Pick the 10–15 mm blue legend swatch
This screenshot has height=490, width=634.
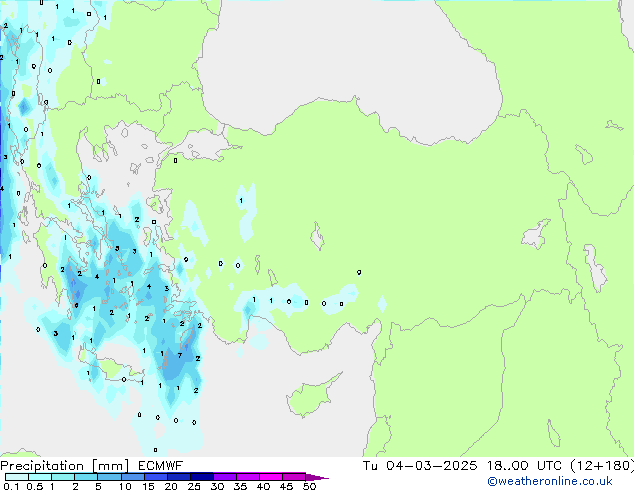[133, 477]
